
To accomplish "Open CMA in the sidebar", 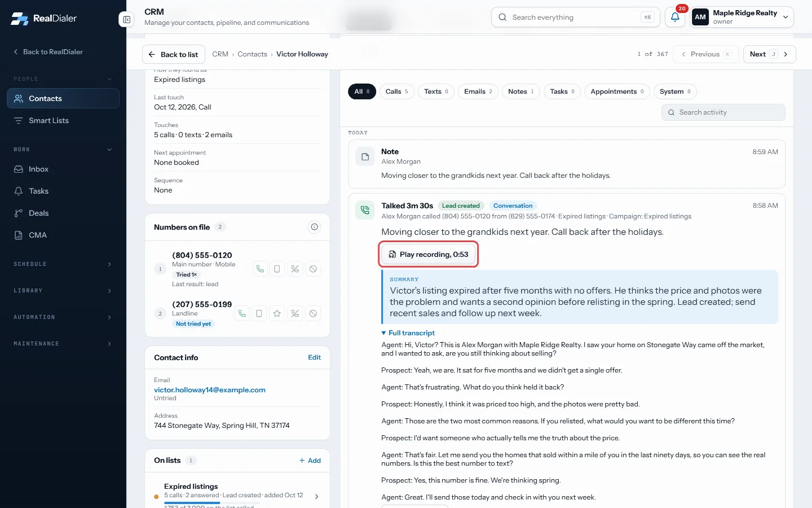I will pos(63,235).
